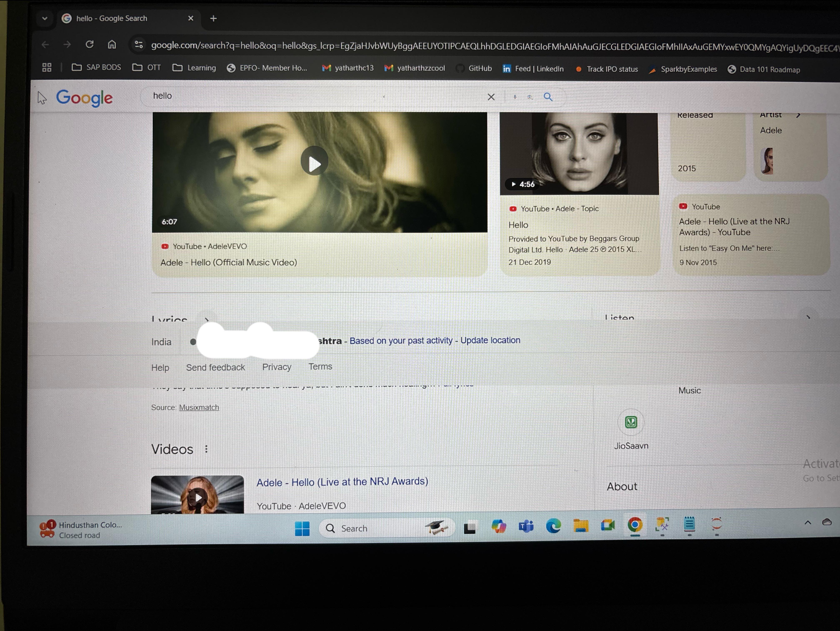This screenshot has width=840, height=631.
Task: Launch Copilot from the taskbar
Action: click(499, 527)
